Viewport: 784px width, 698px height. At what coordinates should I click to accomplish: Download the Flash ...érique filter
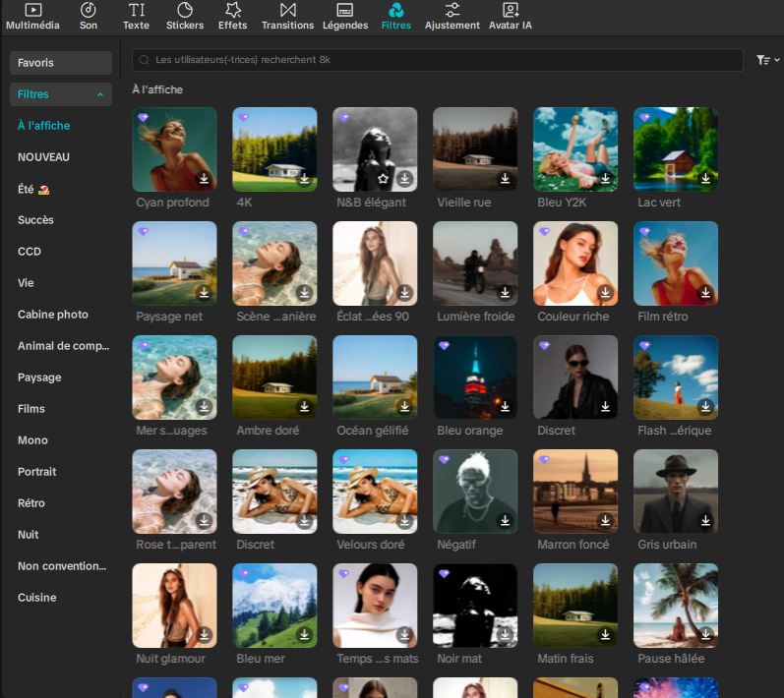(705, 407)
